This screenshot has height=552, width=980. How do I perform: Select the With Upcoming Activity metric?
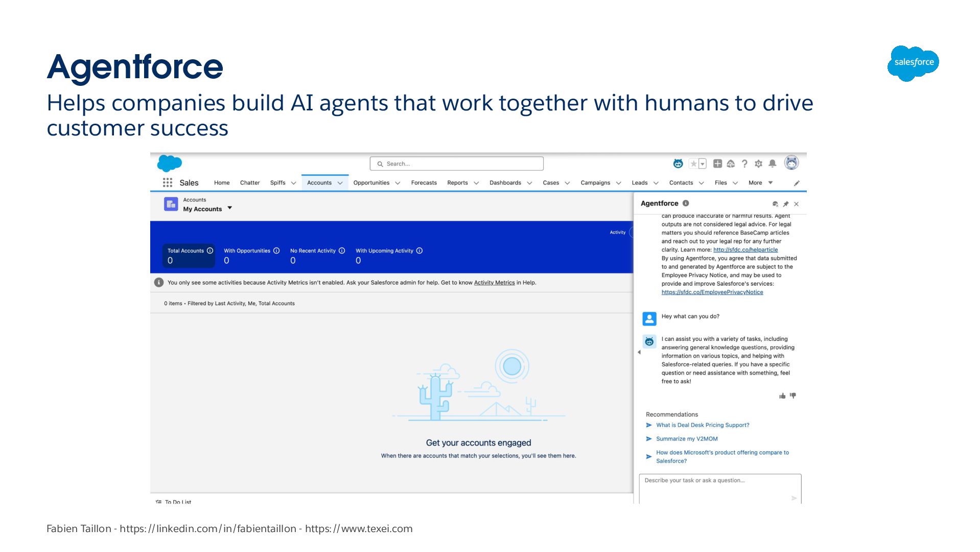tap(389, 256)
